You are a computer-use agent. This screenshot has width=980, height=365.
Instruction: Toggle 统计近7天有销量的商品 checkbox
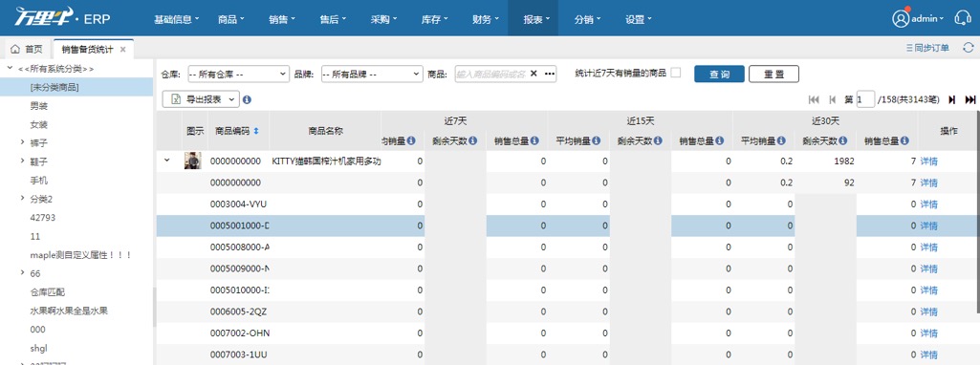pyautogui.click(x=676, y=74)
